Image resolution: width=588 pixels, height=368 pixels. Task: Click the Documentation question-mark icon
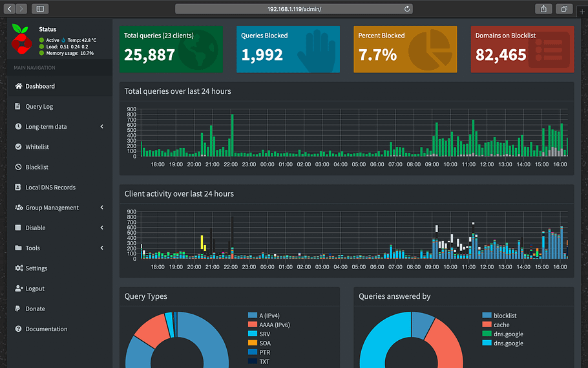[x=18, y=329]
